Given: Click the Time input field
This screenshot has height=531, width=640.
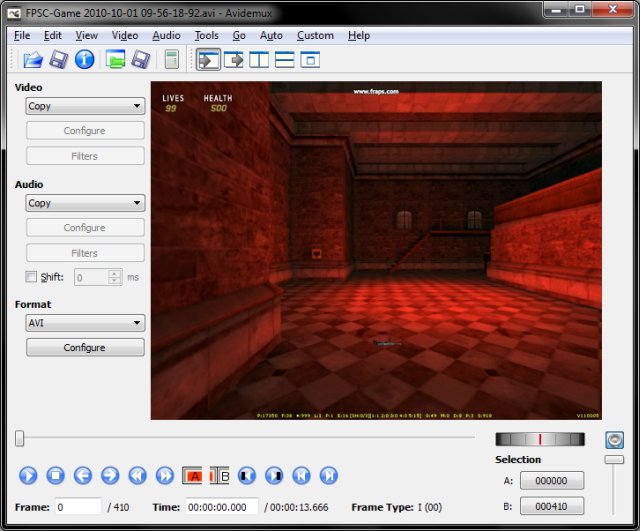Looking at the screenshot, I should click(x=222, y=507).
